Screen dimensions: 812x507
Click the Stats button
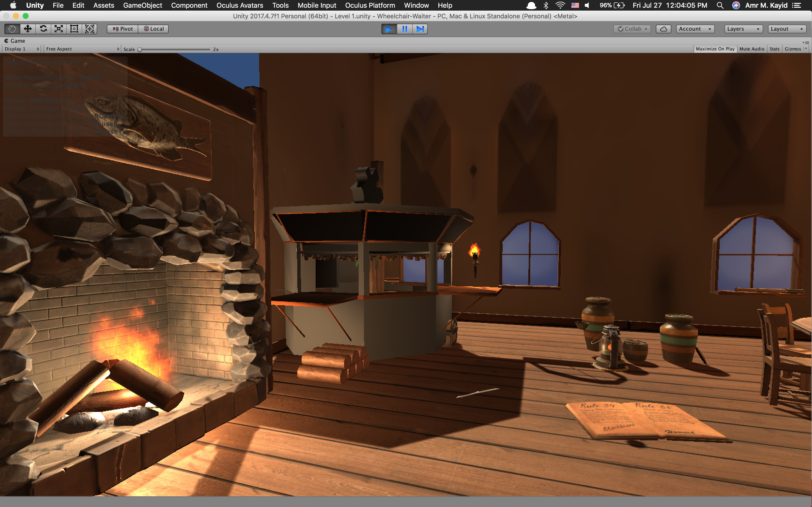tap(774, 49)
